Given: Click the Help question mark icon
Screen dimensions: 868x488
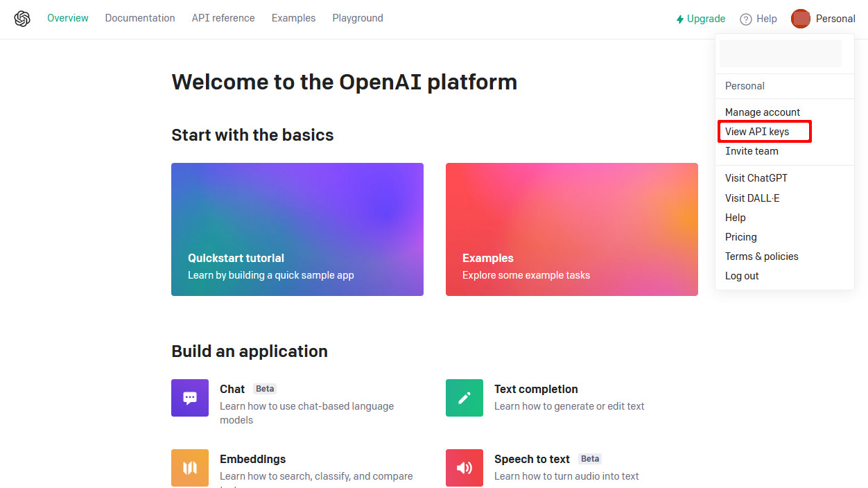Looking at the screenshot, I should point(746,19).
